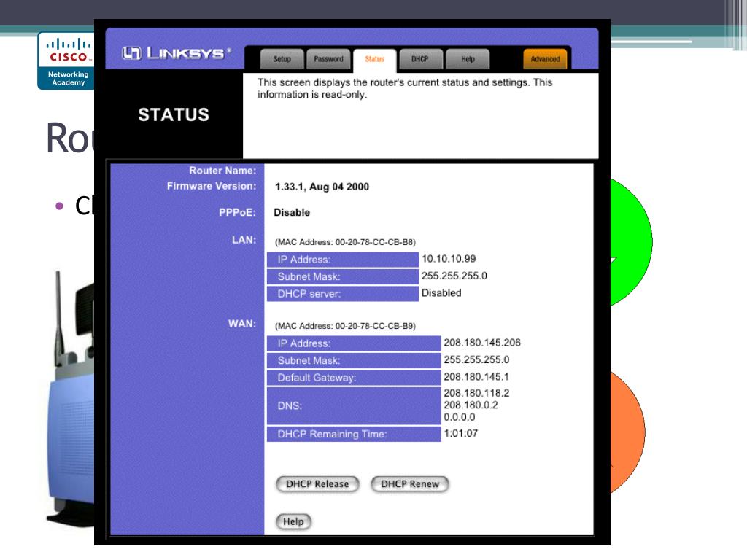
Task: Click the WAN section label
Action: click(242, 324)
